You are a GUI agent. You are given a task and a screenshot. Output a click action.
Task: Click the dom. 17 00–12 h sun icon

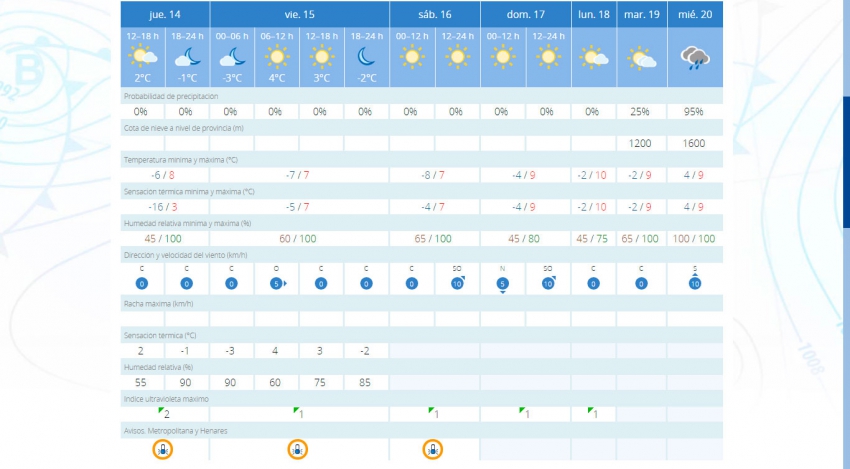[x=503, y=56]
